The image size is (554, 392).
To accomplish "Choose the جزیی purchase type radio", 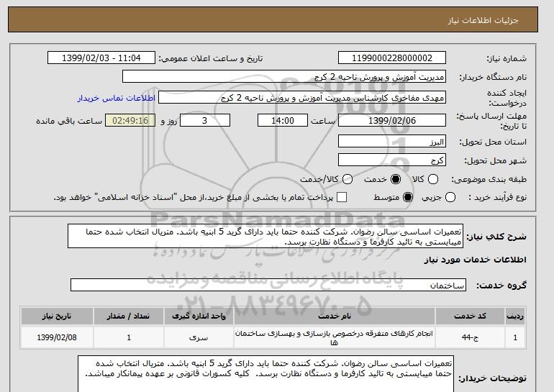I will coord(450,197).
